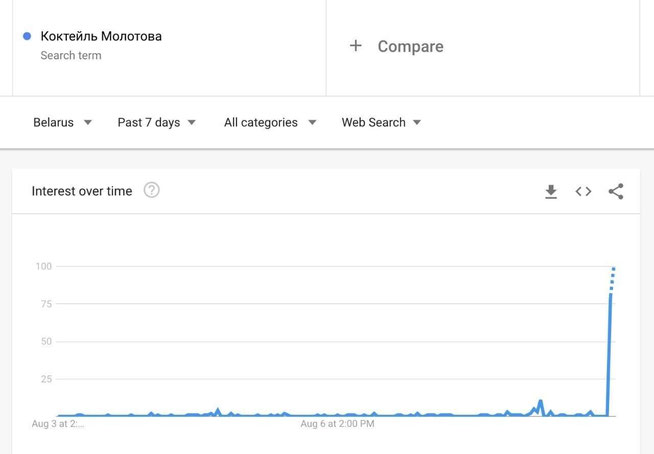Edit the Коктейль Молотова search term
This screenshot has height=454, width=654.
[x=101, y=37]
